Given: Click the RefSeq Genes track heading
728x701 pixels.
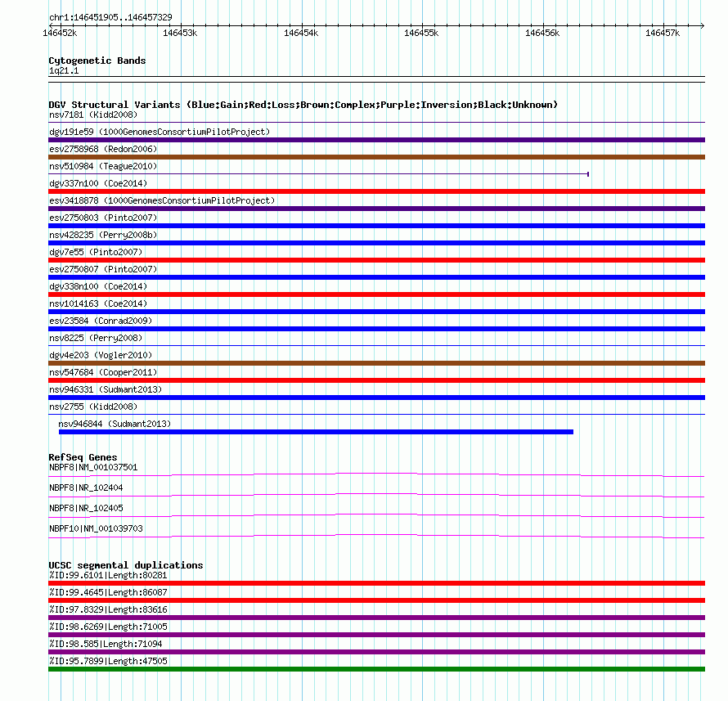Looking at the screenshot, I should (x=83, y=458).
